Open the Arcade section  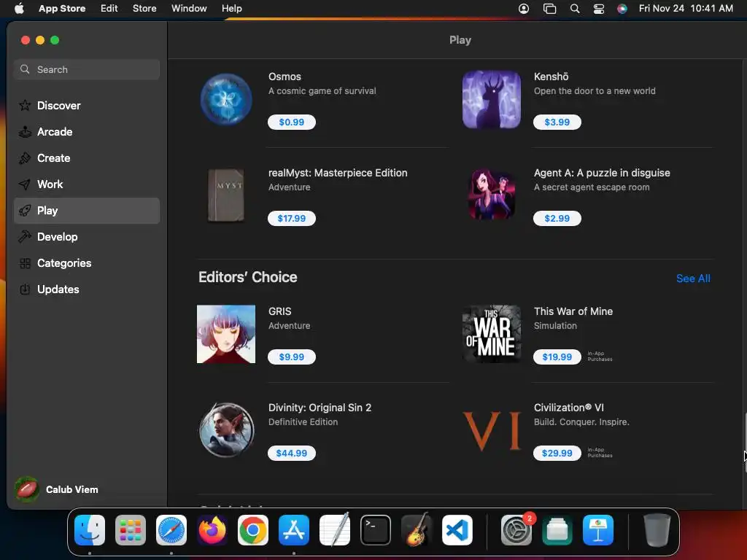(x=87, y=132)
